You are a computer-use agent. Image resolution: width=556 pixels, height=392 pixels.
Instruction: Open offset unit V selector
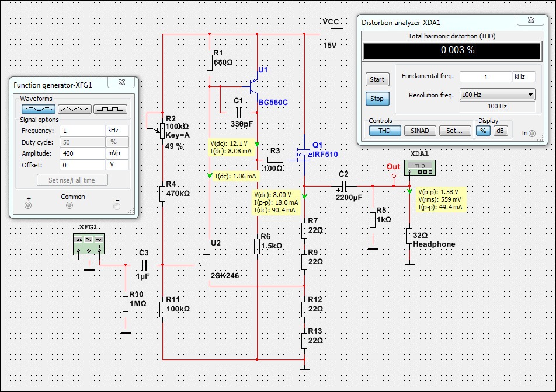coord(117,165)
